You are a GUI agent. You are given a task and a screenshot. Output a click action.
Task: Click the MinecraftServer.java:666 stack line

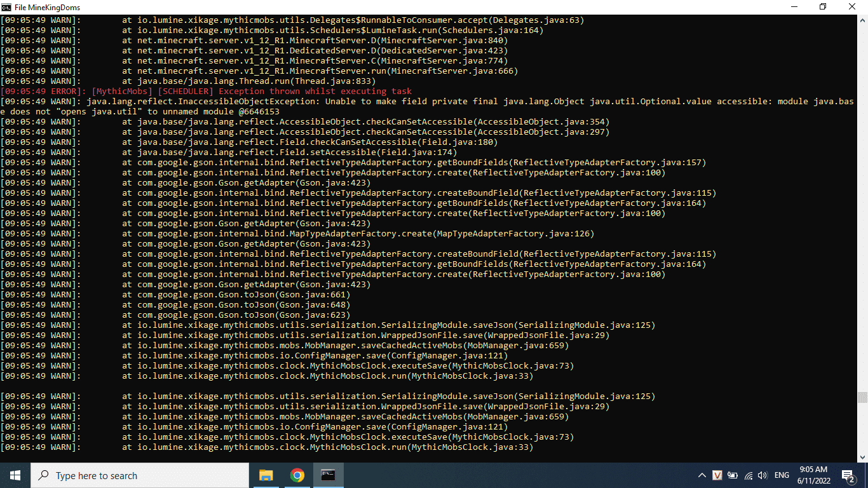pyautogui.click(x=259, y=71)
